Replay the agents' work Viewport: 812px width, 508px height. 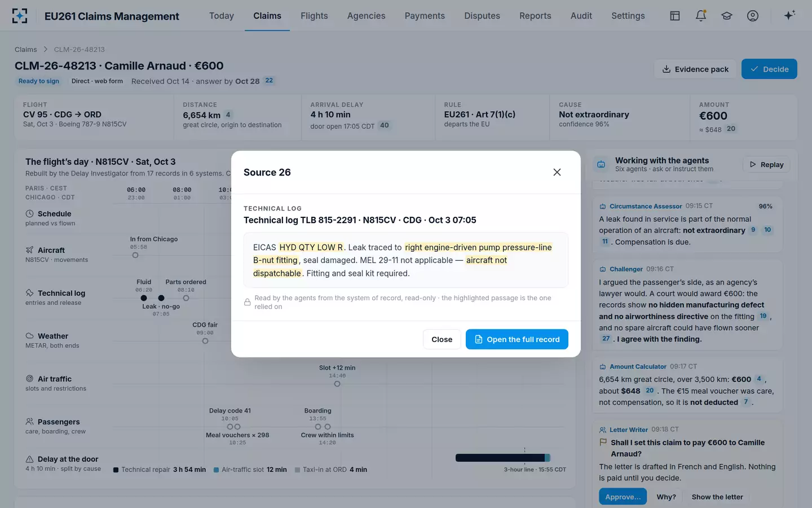click(x=766, y=164)
